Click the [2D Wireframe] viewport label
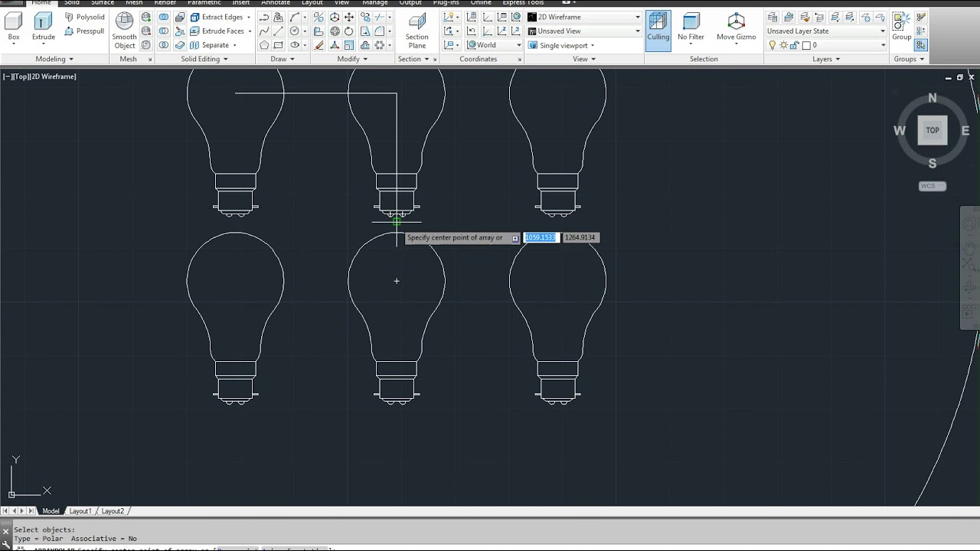Viewport: 980px width, 551px height. click(53, 77)
